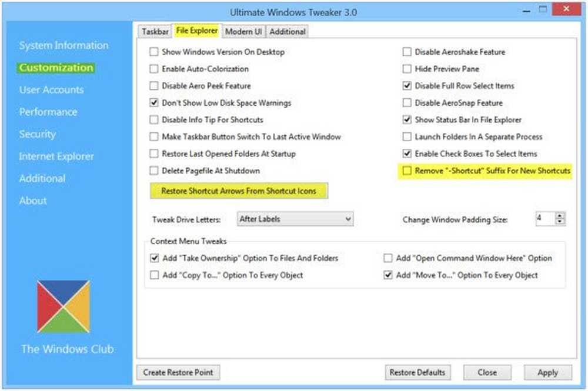Select the Additional tab at top
The width and height of the screenshot is (588, 391).
pos(288,32)
